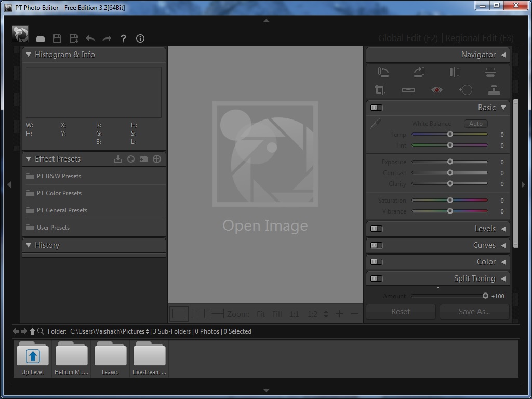532x399 pixels.
Task: Go forward in folder browser
Action: [24, 331]
